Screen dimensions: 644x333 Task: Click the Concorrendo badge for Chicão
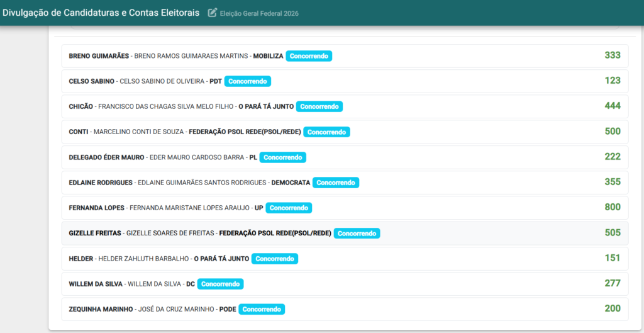(x=319, y=106)
